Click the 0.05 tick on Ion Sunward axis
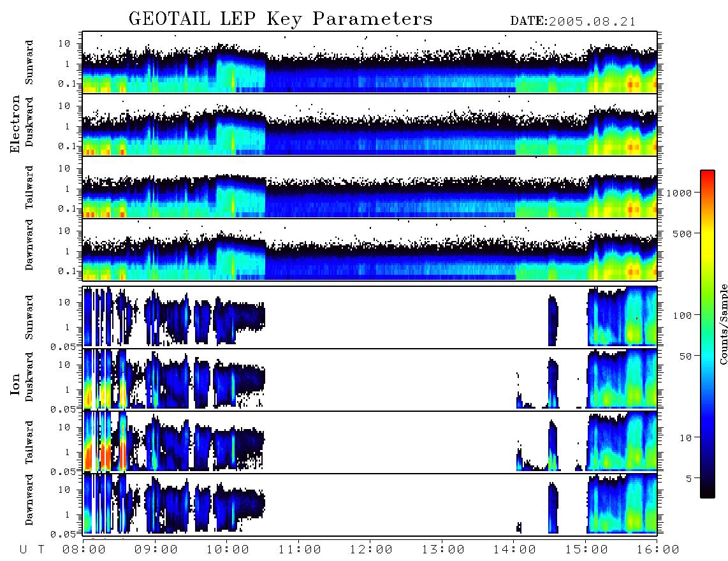728x561 pixels. pyautogui.click(x=62, y=346)
